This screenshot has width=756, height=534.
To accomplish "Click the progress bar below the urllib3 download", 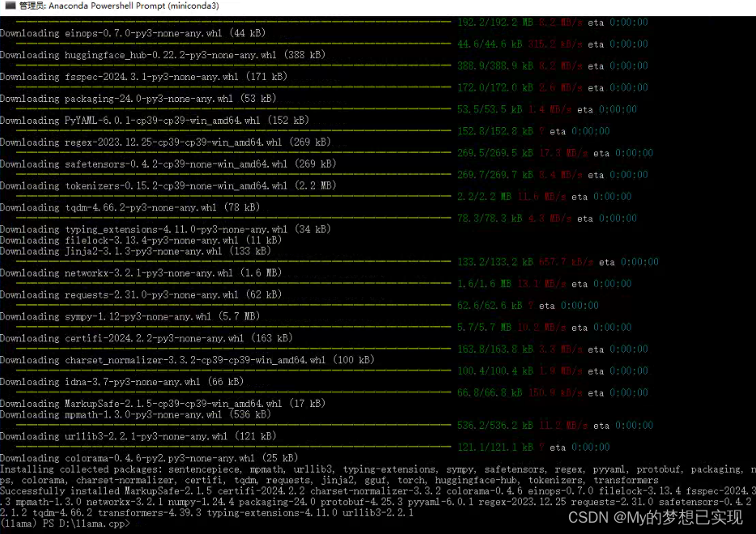I will (234, 447).
